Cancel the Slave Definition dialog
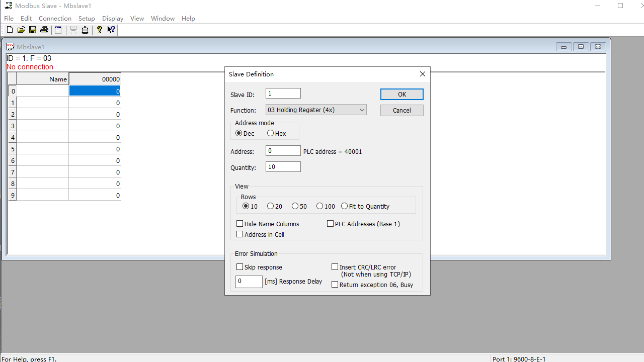 401,110
